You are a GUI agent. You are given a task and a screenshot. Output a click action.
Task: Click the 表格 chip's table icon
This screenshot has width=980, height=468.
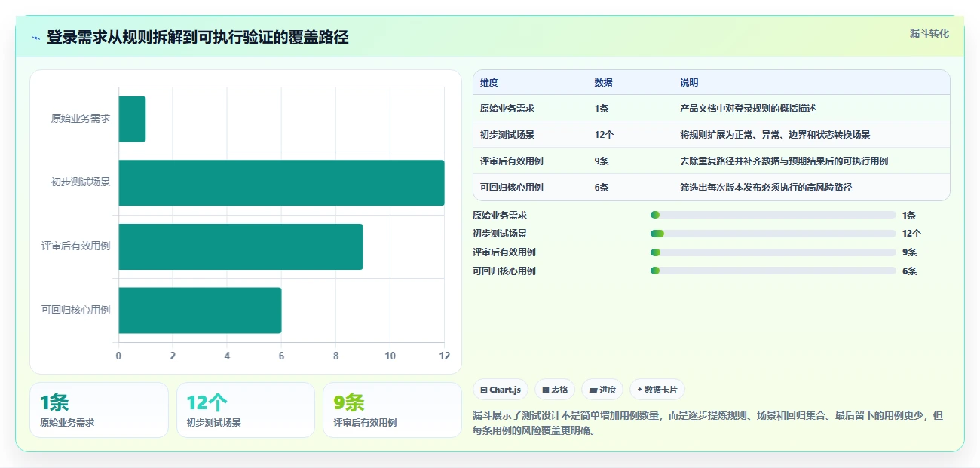[546, 390]
